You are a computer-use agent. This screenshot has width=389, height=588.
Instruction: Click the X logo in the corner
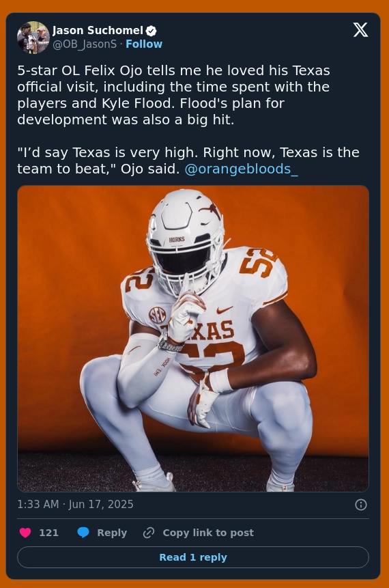[360, 30]
